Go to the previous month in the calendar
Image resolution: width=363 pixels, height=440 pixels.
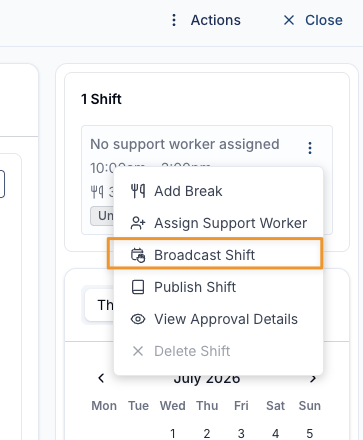pyautogui.click(x=101, y=378)
